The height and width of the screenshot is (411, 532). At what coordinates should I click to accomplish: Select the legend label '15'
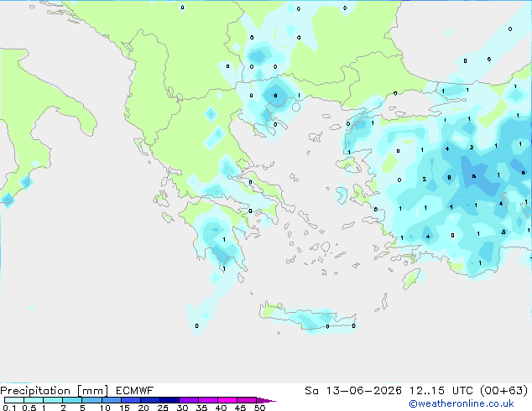tap(124, 408)
